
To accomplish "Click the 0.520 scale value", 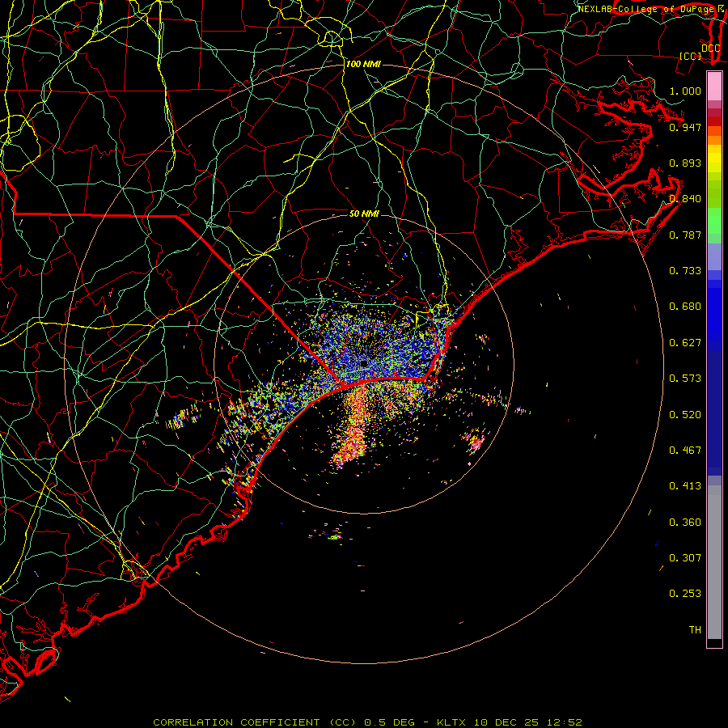I will click(x=685, y=415).
